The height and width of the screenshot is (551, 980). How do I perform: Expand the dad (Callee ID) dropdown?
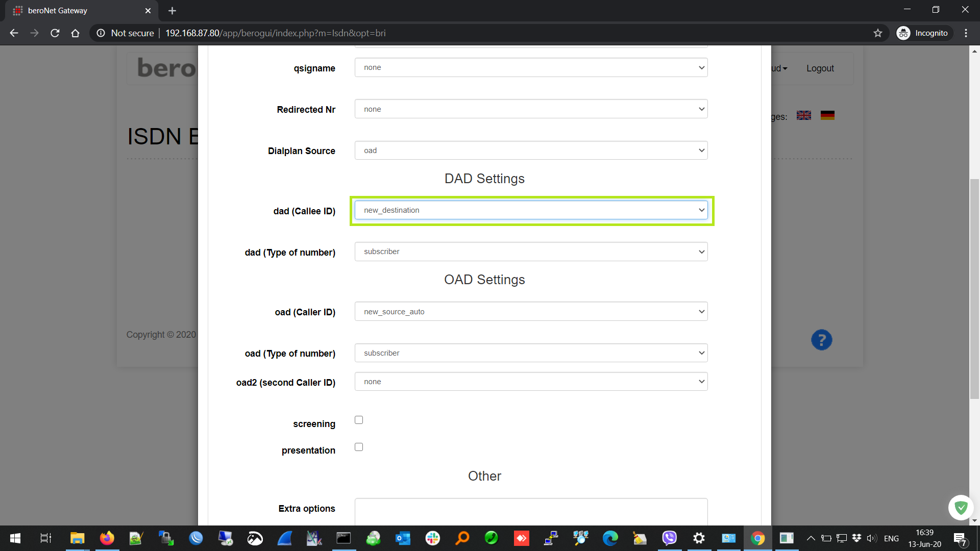pos(531,210)
